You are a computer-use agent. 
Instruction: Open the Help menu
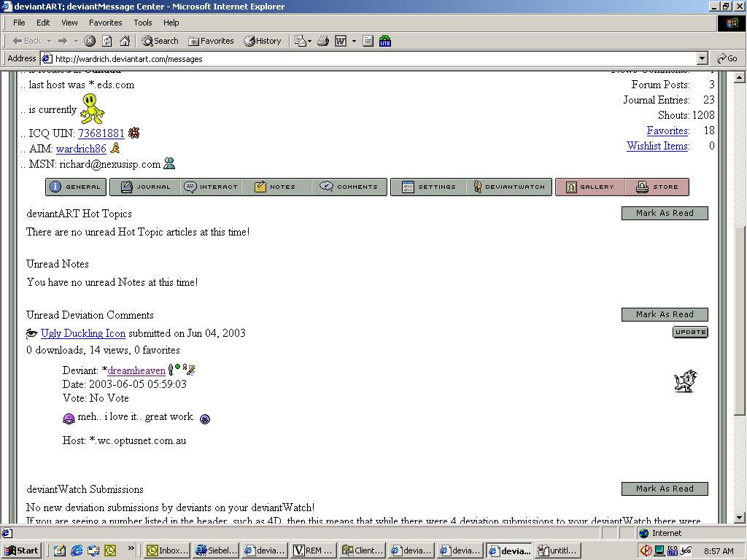coord(171,23)
